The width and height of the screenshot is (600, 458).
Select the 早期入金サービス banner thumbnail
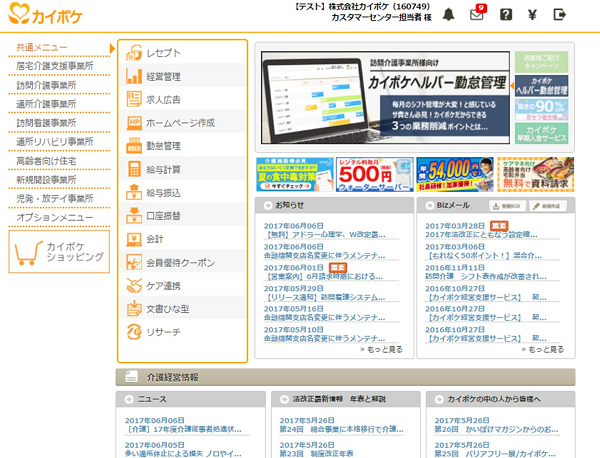coord(541,133)
